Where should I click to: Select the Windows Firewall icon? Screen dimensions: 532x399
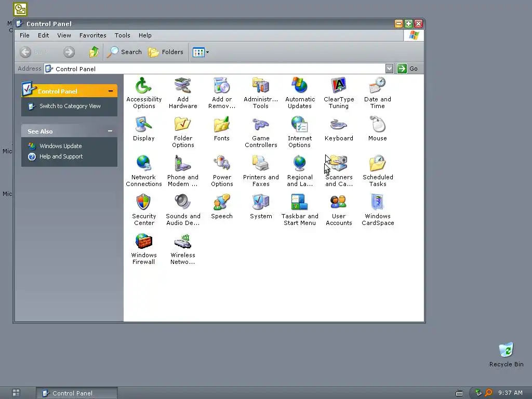tap(144, 249)
